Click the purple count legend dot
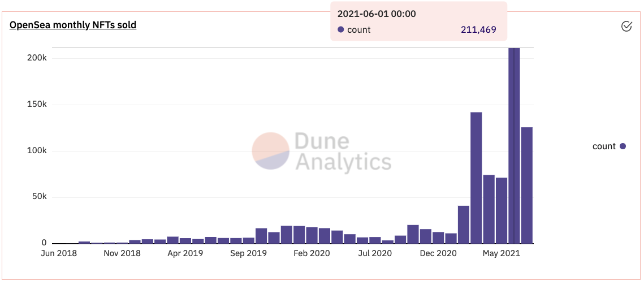The image size is (644, 281). click(623, 146)
